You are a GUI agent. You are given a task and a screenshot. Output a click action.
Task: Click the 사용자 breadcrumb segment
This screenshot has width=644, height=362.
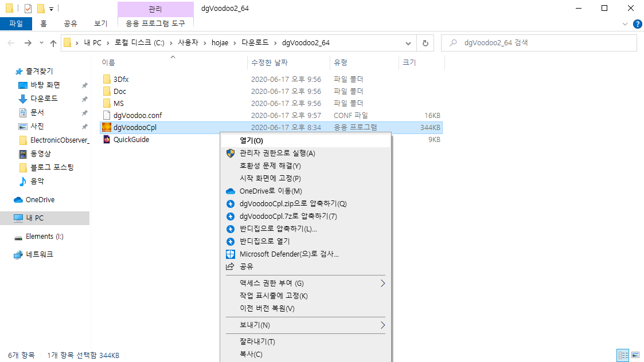point(188,43)
